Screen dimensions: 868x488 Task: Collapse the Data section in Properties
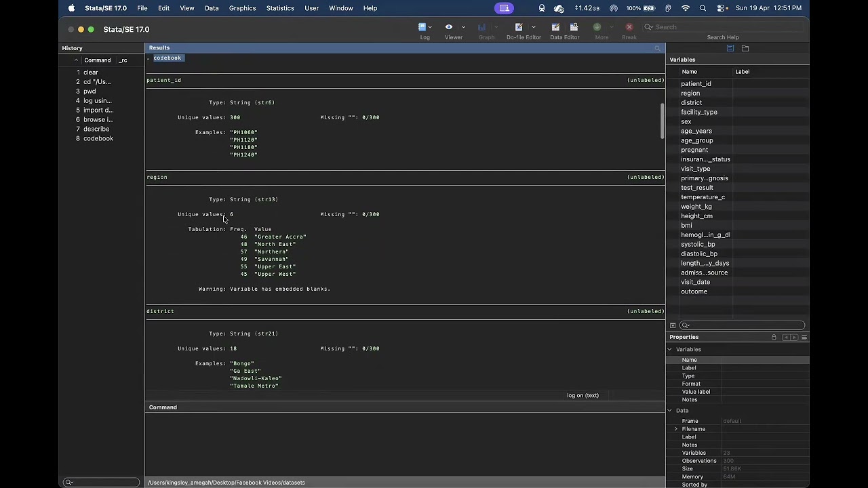tap(670, 411)
